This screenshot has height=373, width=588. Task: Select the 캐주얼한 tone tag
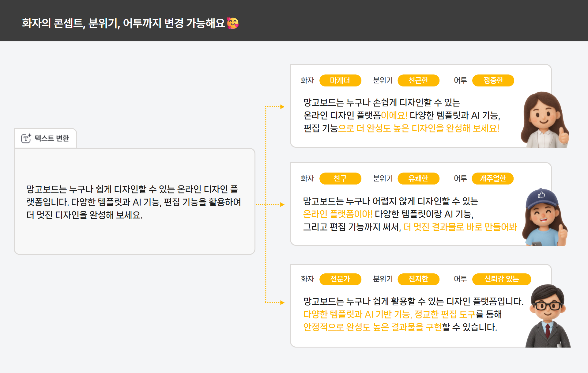[x=493, y=178]
